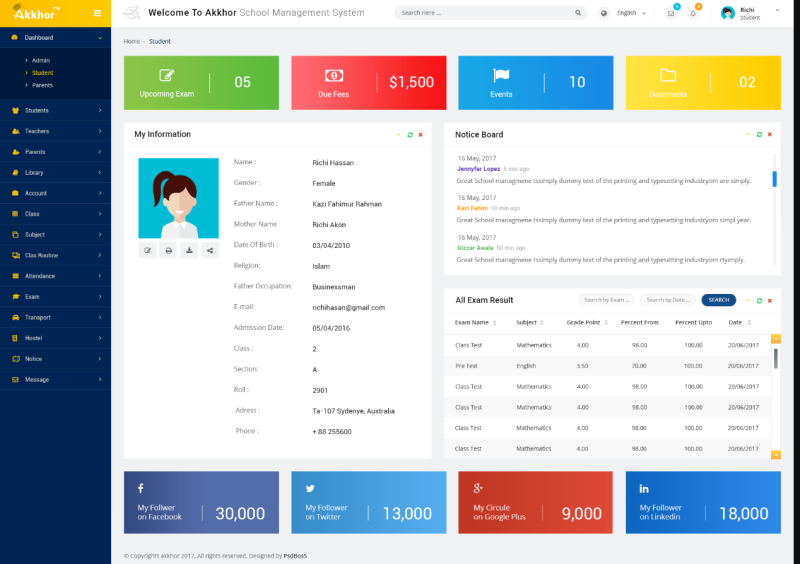This screenshot has width=800, height=564.
Task: Follow the Home breadcrumb link
Action: (131, 41)
